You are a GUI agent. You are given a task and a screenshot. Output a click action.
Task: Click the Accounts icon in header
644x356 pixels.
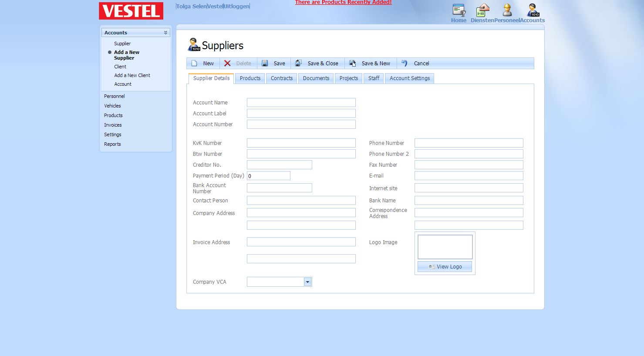pyautogui.click(x=533, y=10)
